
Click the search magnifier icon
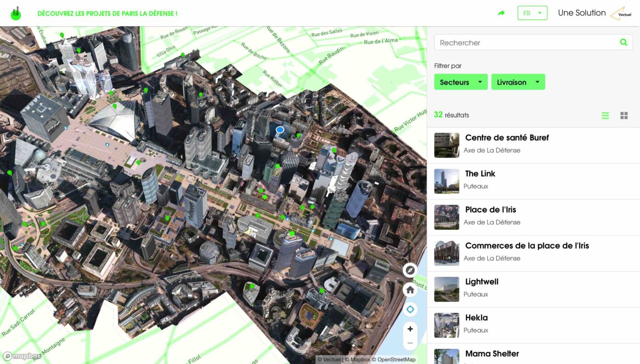pos(623,42)
